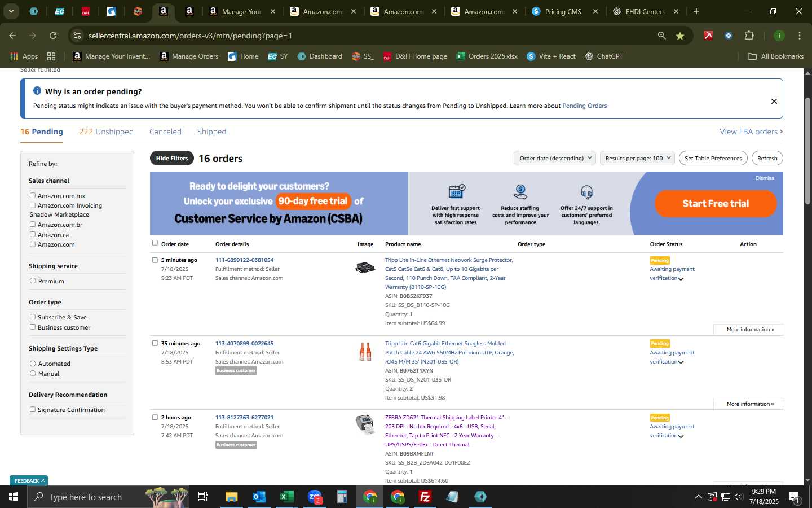Check the Amazon.com Invoicing Shadow Marketplace filter

(33, 205)
